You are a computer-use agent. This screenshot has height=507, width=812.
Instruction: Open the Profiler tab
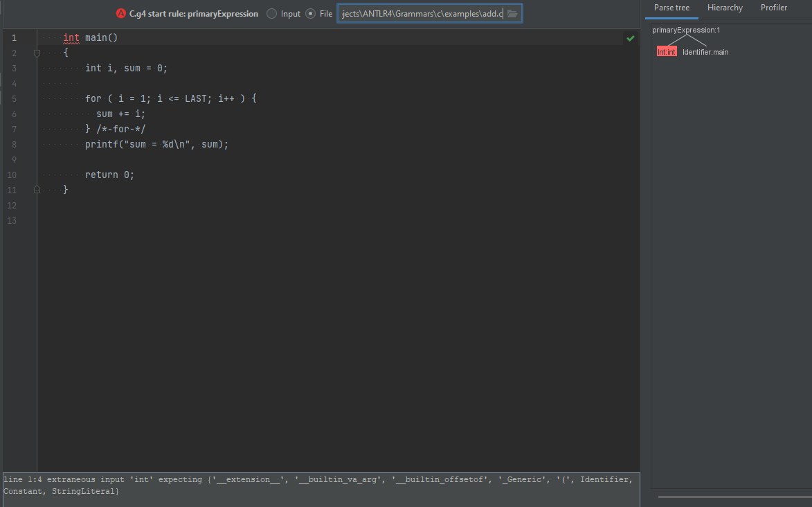tap(773, 8)
